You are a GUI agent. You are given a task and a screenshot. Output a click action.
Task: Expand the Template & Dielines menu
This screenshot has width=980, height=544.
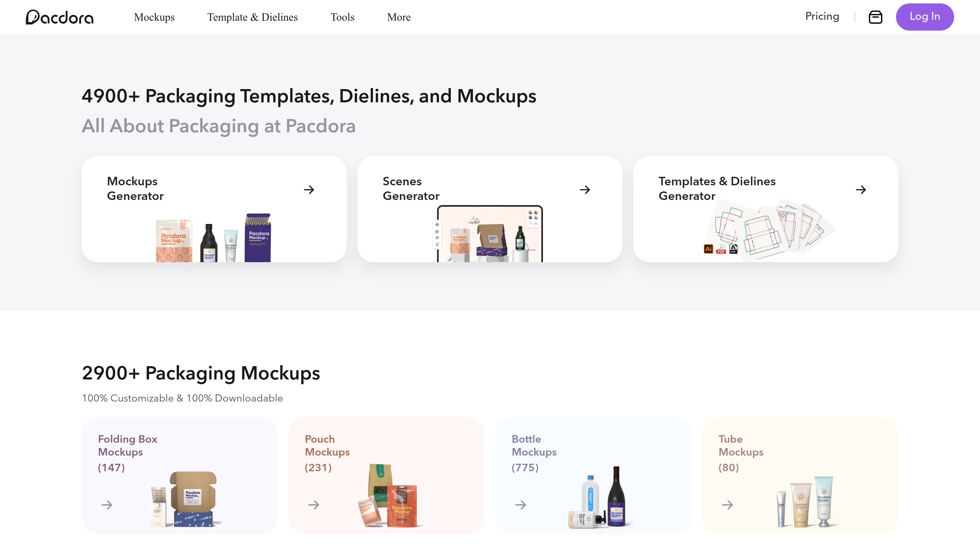252,17
